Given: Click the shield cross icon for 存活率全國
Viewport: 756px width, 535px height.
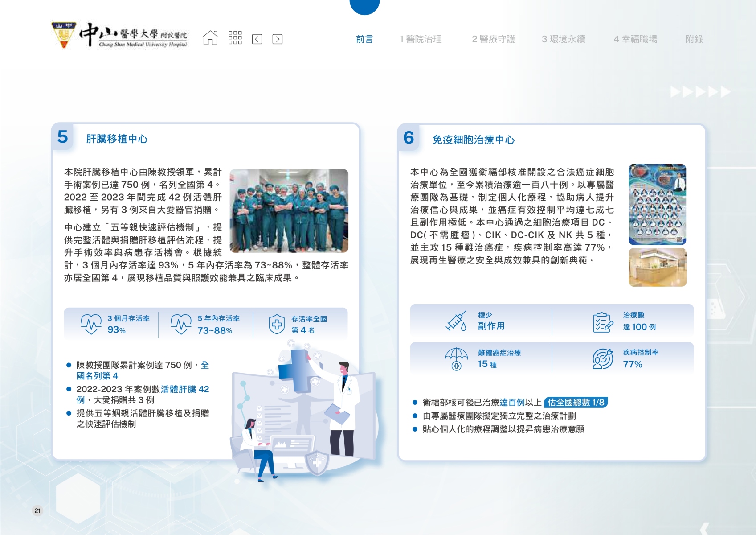Looking at the screenshot, I should point(277,324).
